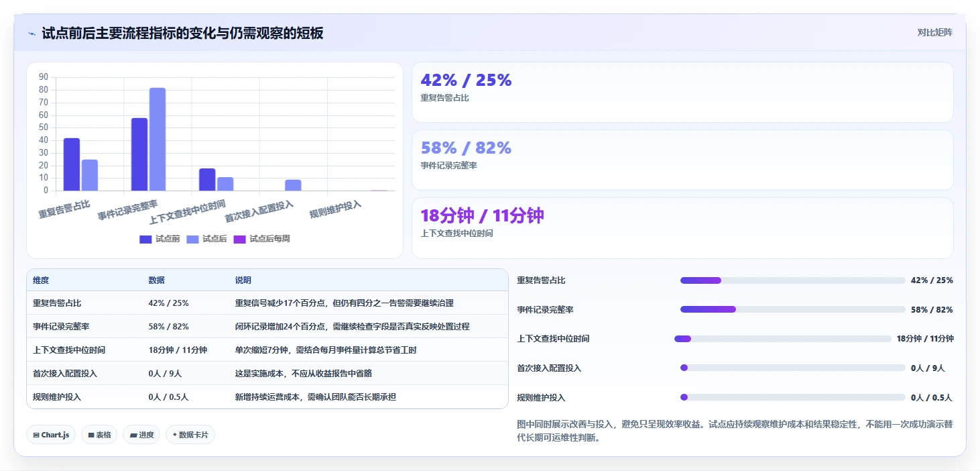Click the lightning icon beside the title
The height and width of the screenshot is (471, 980).
pos(32,34)
